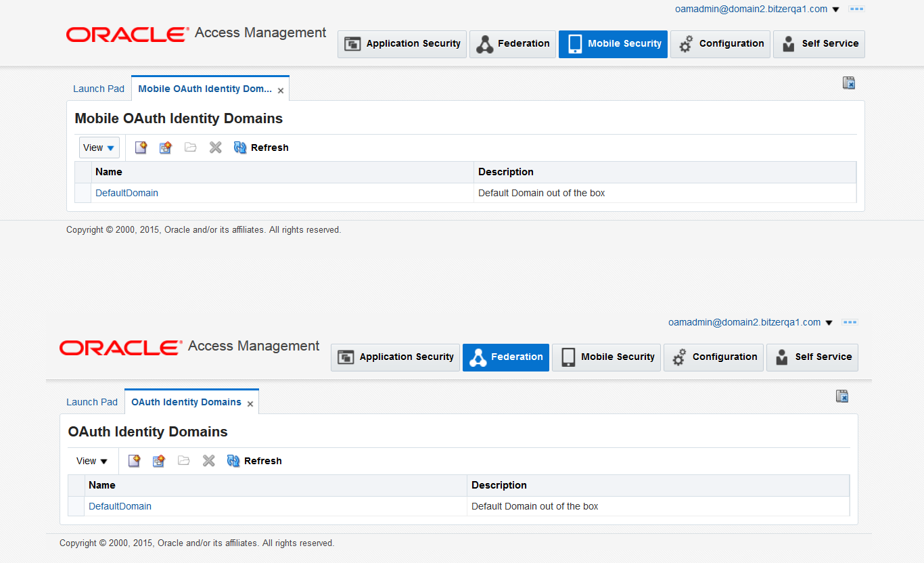Close the Mobile OAuth Identity Dom... tab
The height and width of the screenshot is (563, 924).
click(281, 91)
